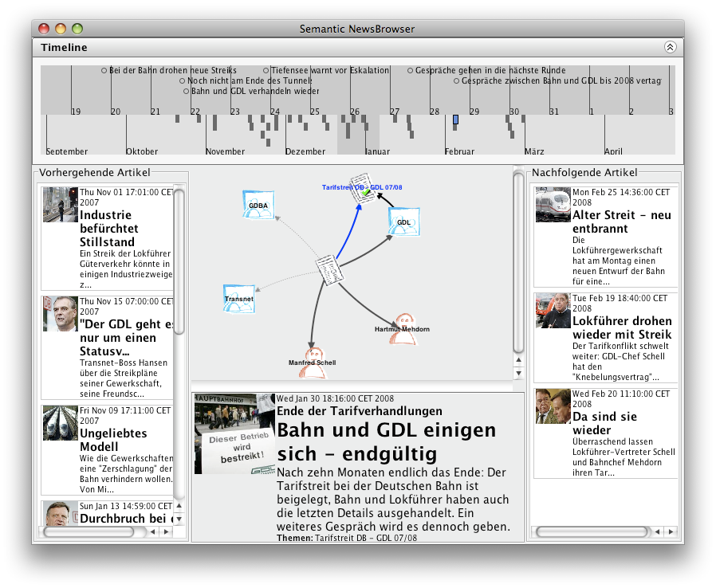Click the 'Tue Feb 19 18:40:00 CET 2008' date

tap(620, 303)
